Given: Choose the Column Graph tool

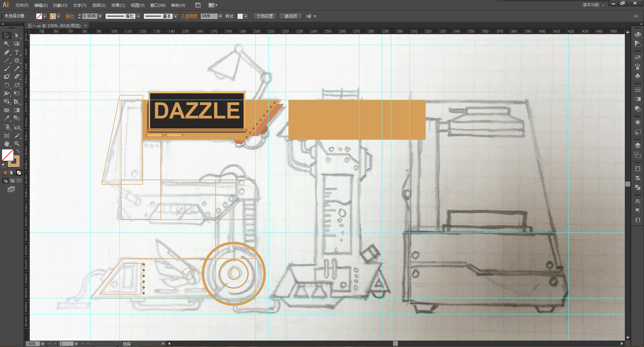Looking at the screenshot, I should (x=17, y=127).
